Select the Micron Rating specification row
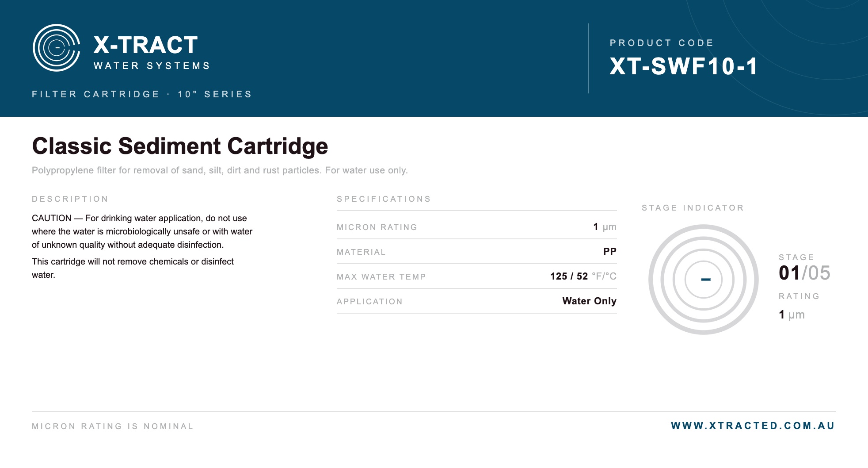 (x=476, y=226)
